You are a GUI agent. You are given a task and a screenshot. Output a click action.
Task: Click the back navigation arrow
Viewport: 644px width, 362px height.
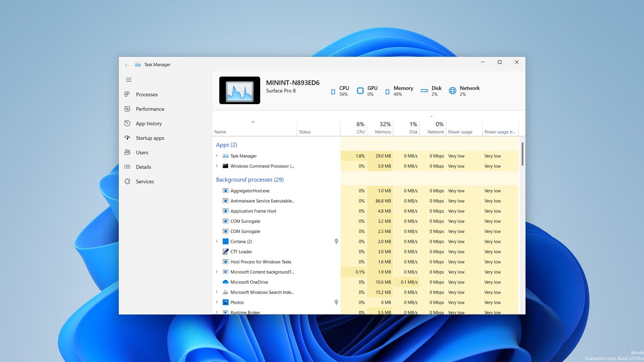pyautogui.click(x=127, y=65)
